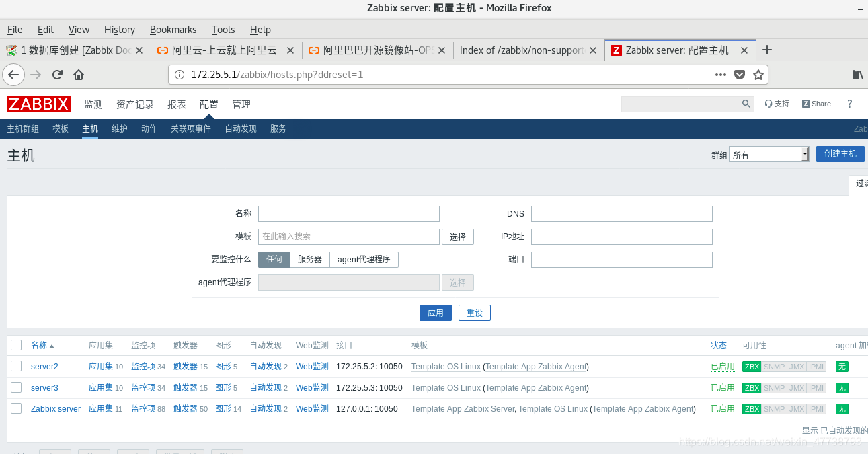The image size is (868, 454).
Task: Tick the select-all hosts checkbox
Action: (16, 345)
